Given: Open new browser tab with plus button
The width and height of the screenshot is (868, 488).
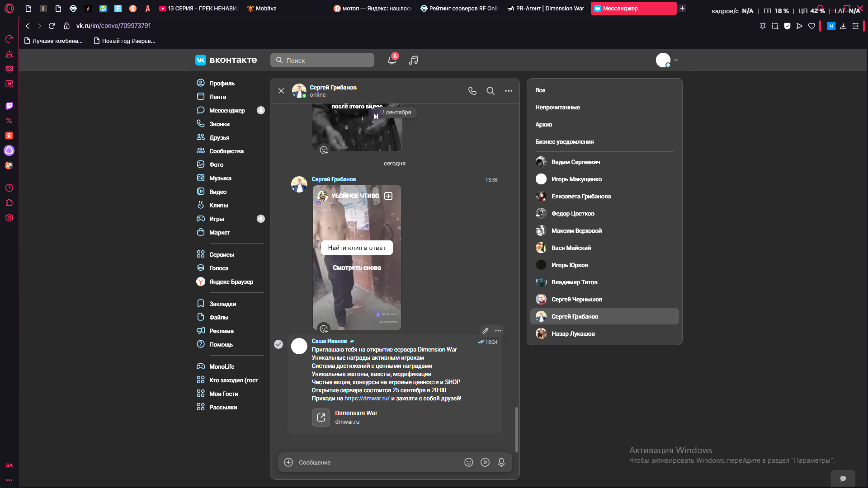Looking at the screenshot, I should pos(682,8).
